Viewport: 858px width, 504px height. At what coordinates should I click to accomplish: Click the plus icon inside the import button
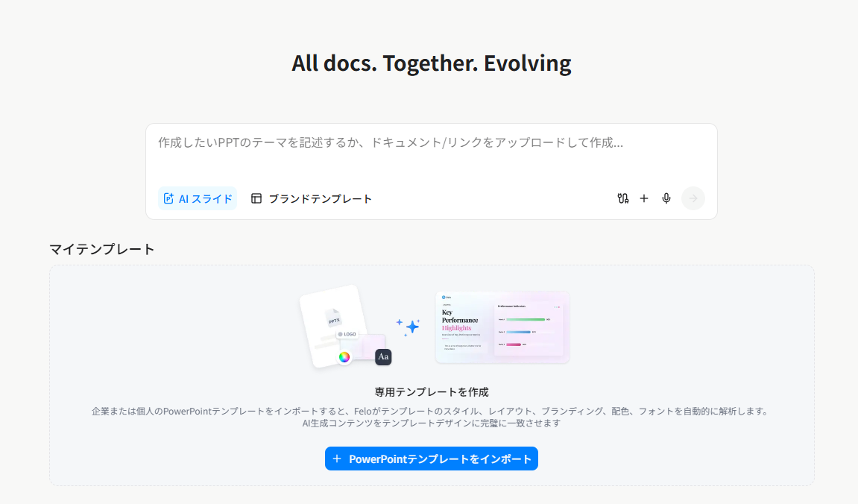338,459
